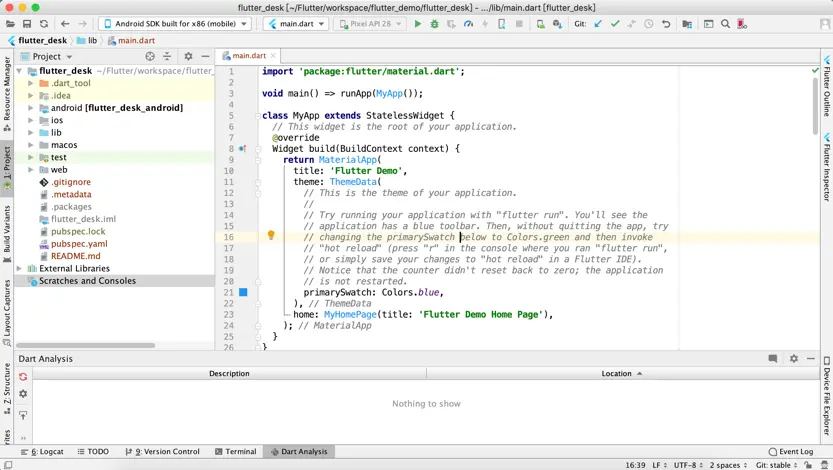
Task: Open the device selector Android SDK dropdown
Action: tap(174, 24)
